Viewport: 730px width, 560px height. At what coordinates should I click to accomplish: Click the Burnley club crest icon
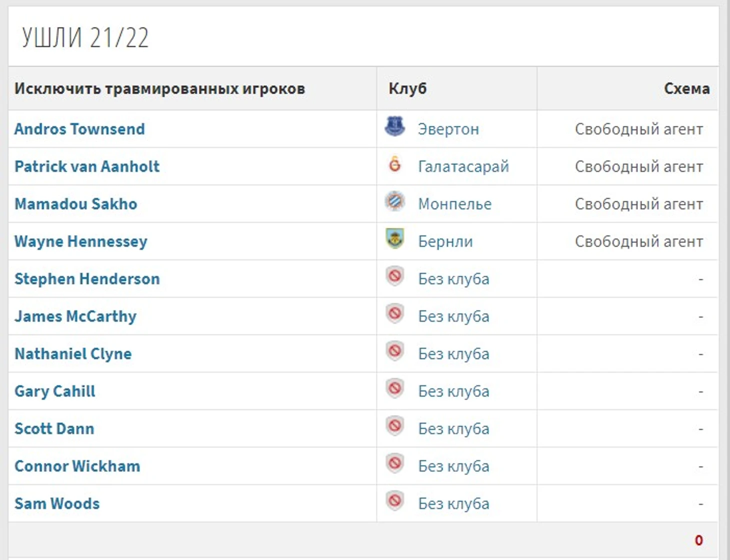coord(394,239)
